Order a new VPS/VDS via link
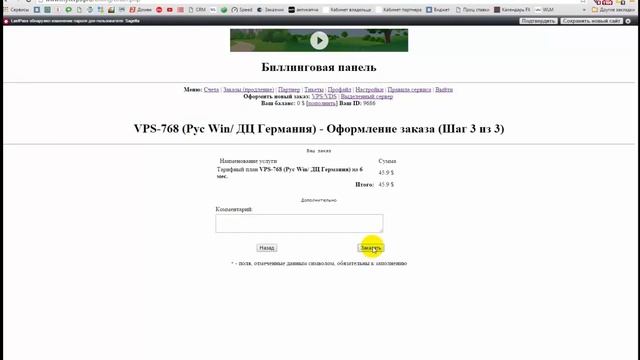Image resolution: width=640 pixels, height=360 pixels. pos(324,97)
